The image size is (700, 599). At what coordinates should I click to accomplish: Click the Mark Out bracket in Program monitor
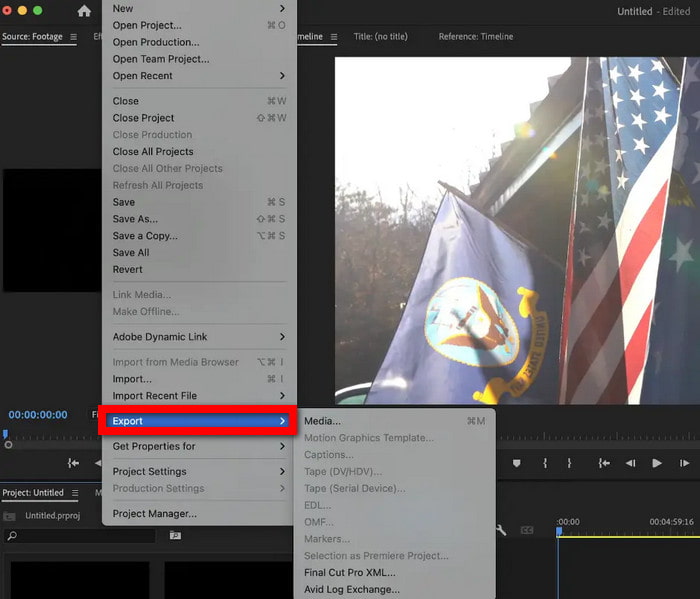(569, 463)
